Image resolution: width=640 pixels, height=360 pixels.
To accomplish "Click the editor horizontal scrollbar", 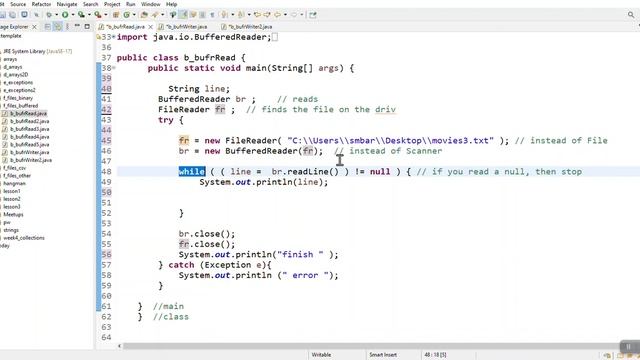I will click(x=371, y=346).
